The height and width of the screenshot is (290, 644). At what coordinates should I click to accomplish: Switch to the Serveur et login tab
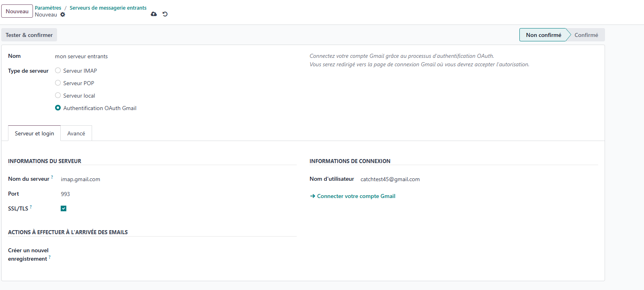click(x=34, y=133)
